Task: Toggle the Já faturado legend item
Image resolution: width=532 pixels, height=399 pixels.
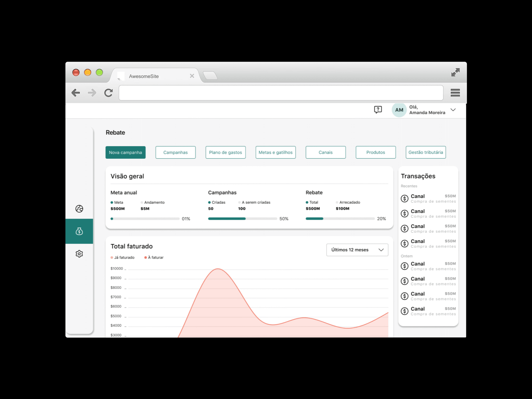Action: pyautogui.click(x=123, y=258)
